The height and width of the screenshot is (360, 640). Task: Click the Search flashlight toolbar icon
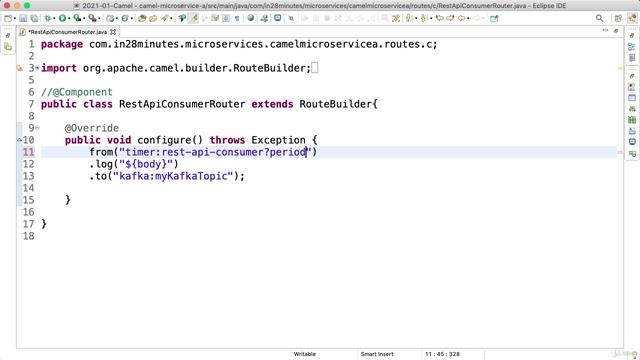pos(164,18)
